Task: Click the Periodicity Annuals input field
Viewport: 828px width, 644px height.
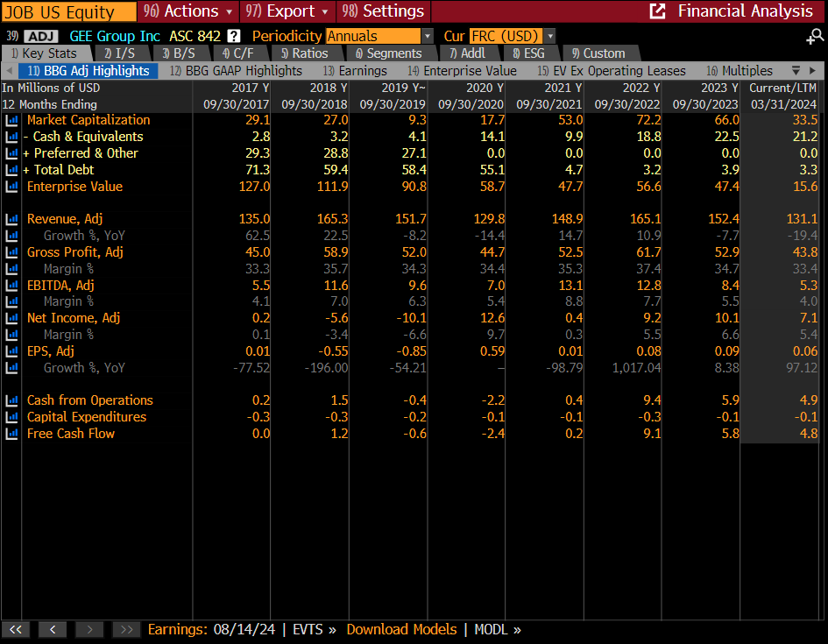Action: (373, 36)
